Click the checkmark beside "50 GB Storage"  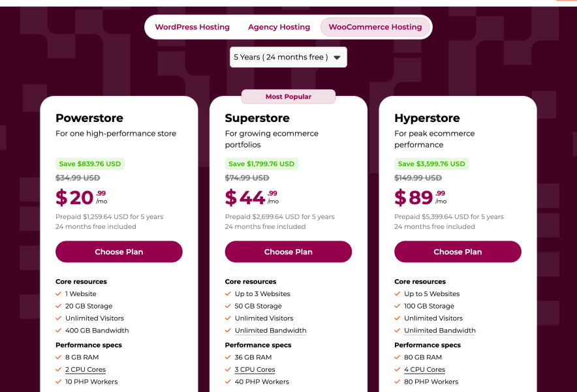tap(228, 306)
